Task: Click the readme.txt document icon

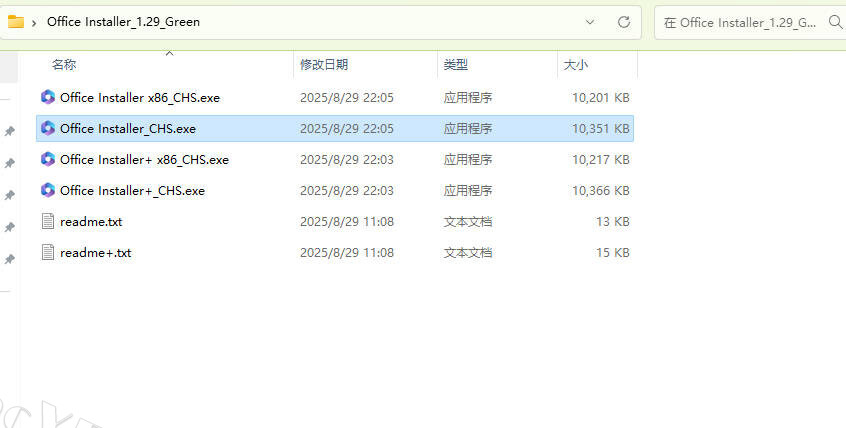Action: click(x=48, y=221)
